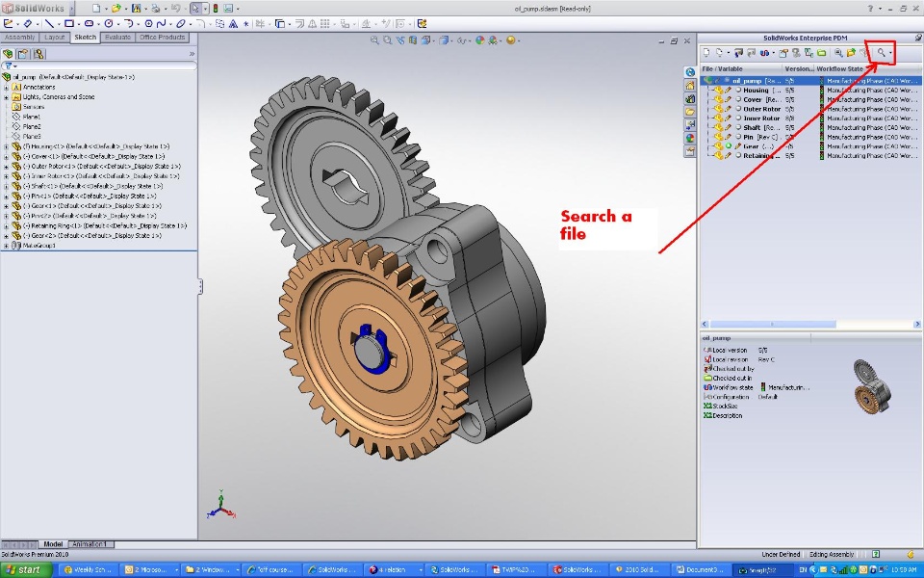Screen dimensions: 924x578
Task: Click the PDM Change State workflow icon
Action: 764,52
